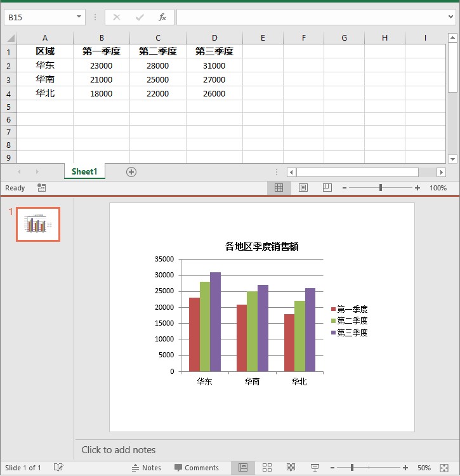Start Slide Show from status bar
The height and width of the screenshot is (476, 460).
315,468
